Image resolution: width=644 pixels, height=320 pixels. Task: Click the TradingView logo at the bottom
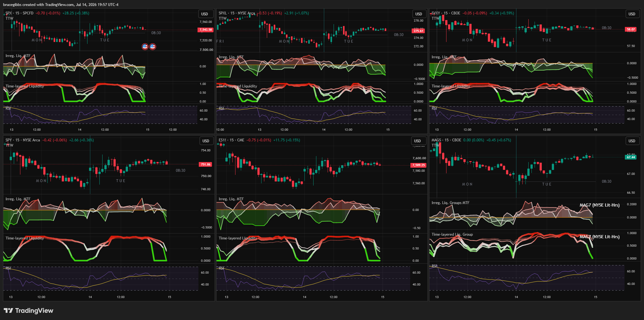click(29, 311)
